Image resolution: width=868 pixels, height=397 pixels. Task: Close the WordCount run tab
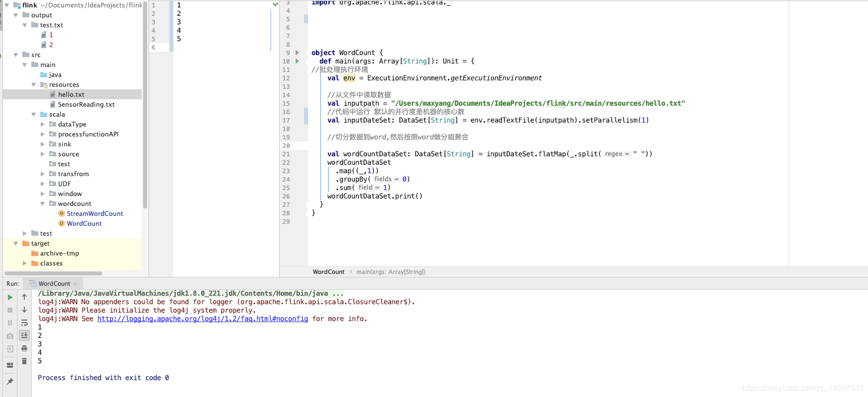tap(76, 284)
